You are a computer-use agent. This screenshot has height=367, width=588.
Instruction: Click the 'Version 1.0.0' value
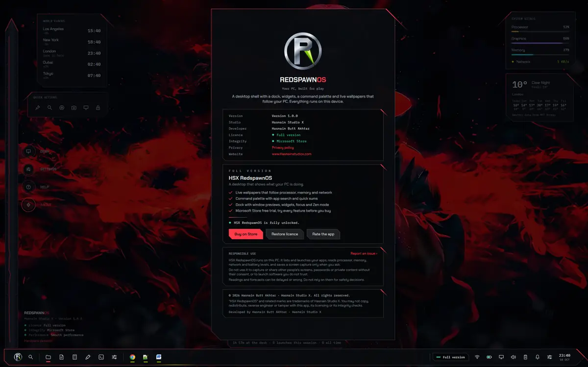tap(285, 116)
